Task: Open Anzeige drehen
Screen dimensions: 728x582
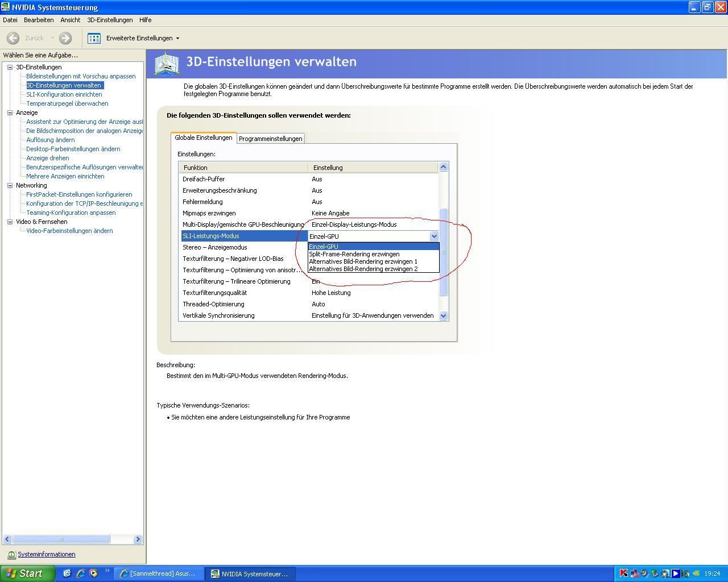Action: (x=48, y=158)
